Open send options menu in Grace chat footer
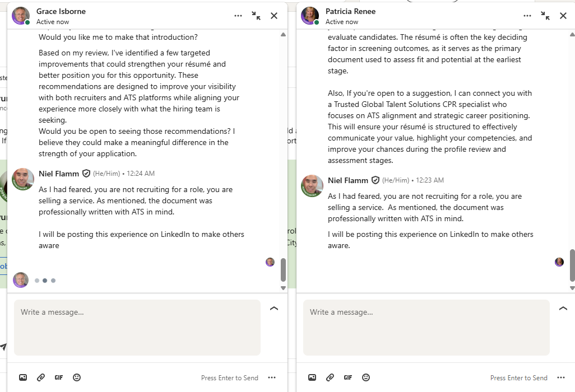Screen dimensions: 575x392 point(272,377)
